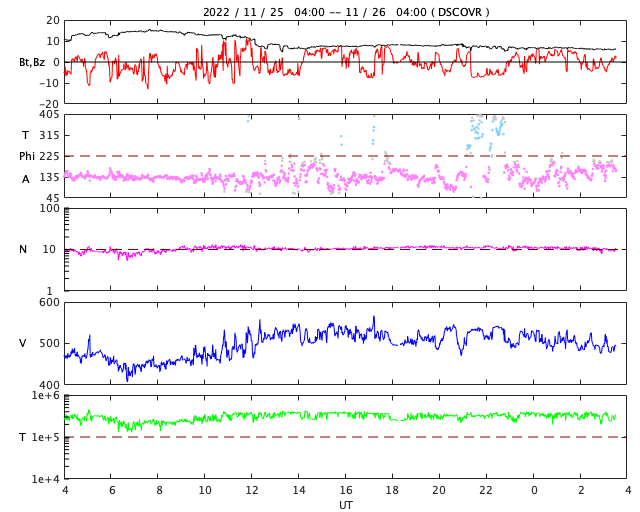Click the '12' hour tick label
The height and width of the screenshot is (512, 640).
coord(251,490)
